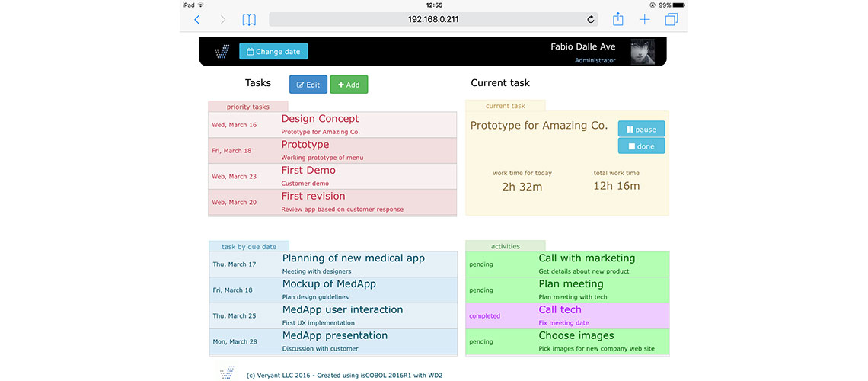Image resolution: width=868 pixels, height=381 pixels.
Task: Pause the current task
Action: [641, 130]
